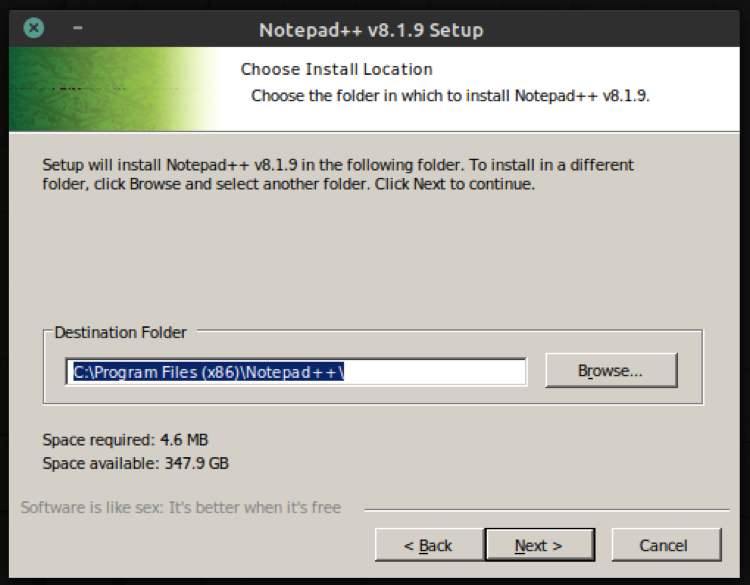Click the highlighted C:\Program Files (x86) path text

pos(209,372)
